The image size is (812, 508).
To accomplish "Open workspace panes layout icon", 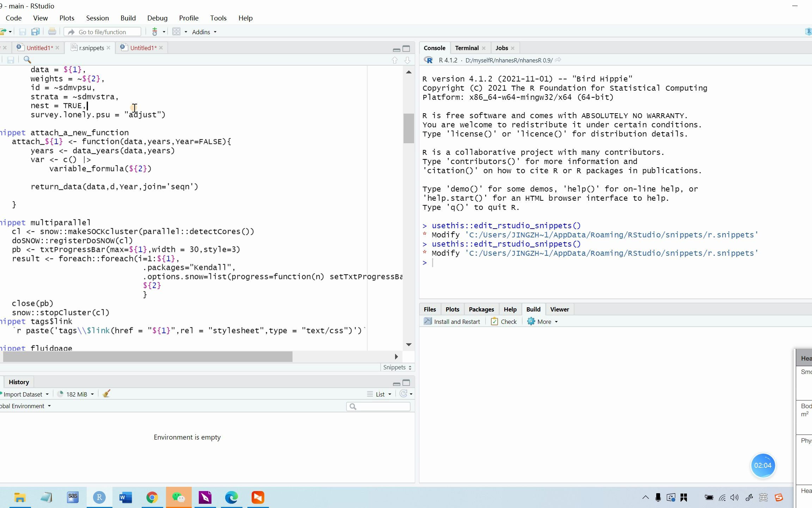I will coord(177,32).
